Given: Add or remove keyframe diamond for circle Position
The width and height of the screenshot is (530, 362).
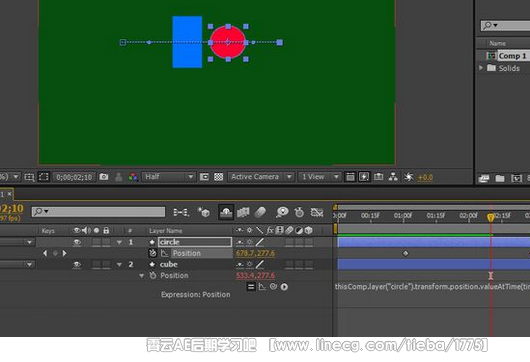Looking at the screenshot, I should pos(55,253).
